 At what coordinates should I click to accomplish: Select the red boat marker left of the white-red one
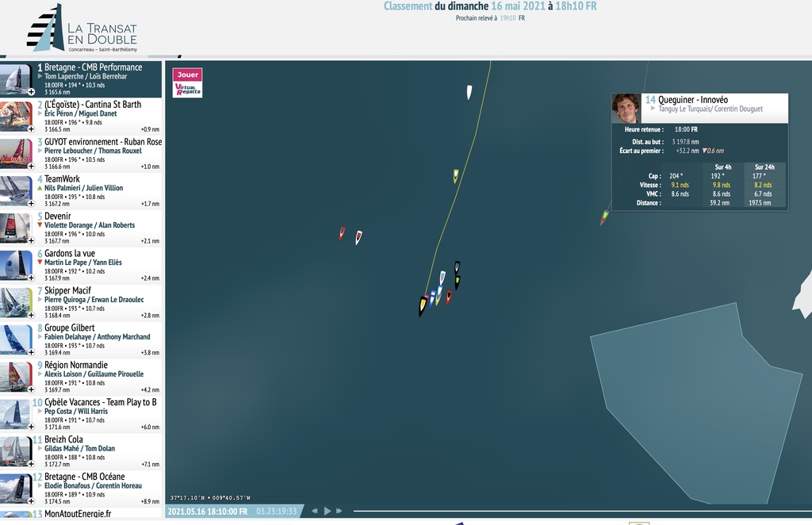[342, 233]
